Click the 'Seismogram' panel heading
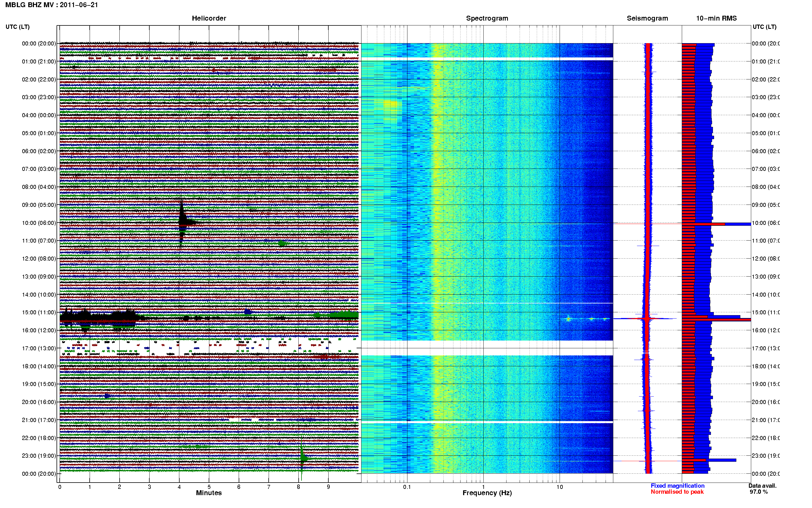Screen dimensions: 812x508 [x=647, y=19]
